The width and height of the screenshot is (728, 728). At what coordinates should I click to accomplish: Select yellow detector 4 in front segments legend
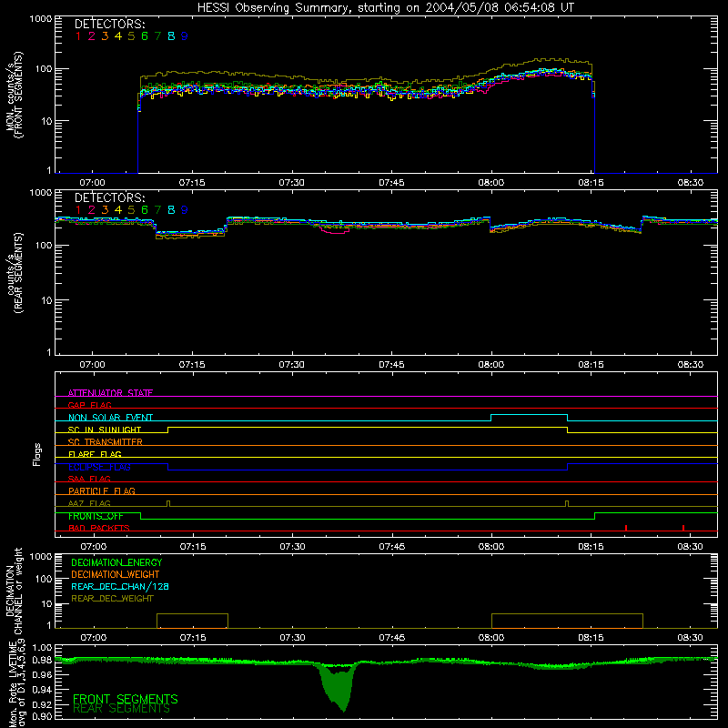click(118, 36)
